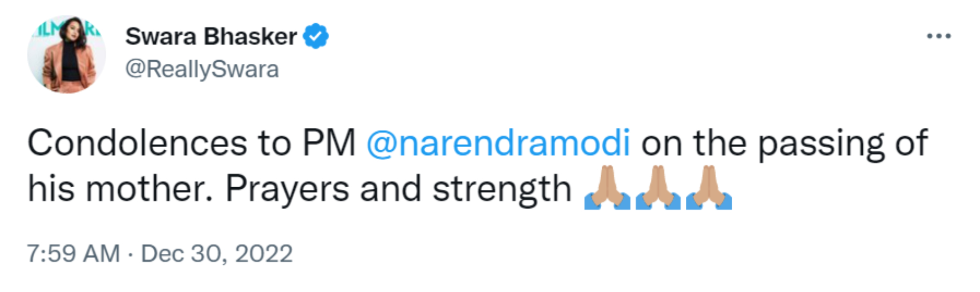Click the middle folded hands emoji
The width and height of the screenshot is (980, 292).
click(x=658, y=188)
